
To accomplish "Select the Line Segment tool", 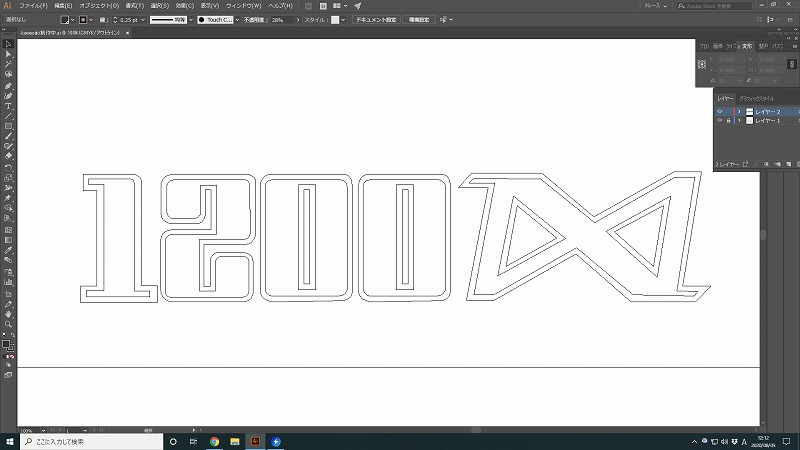I will click(8, 116).
